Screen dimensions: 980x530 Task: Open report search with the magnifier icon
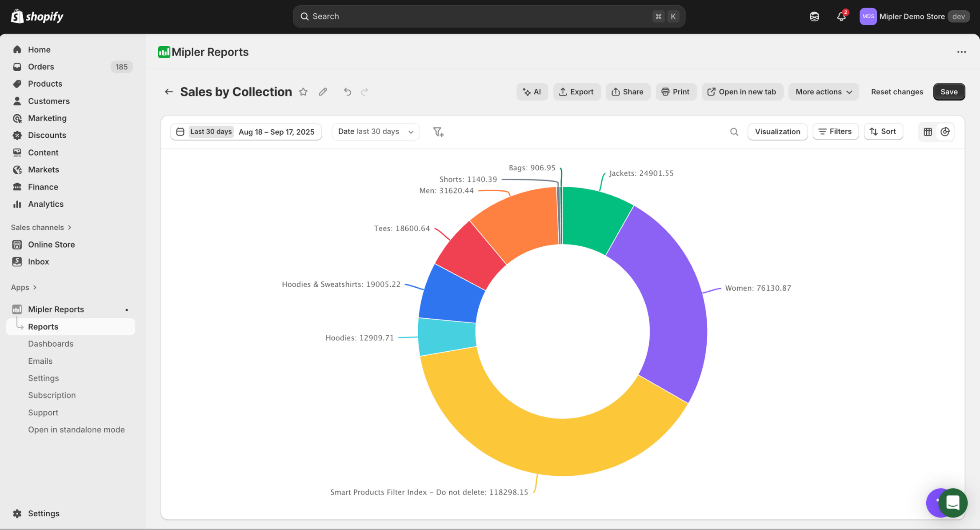tap(734, 132)
